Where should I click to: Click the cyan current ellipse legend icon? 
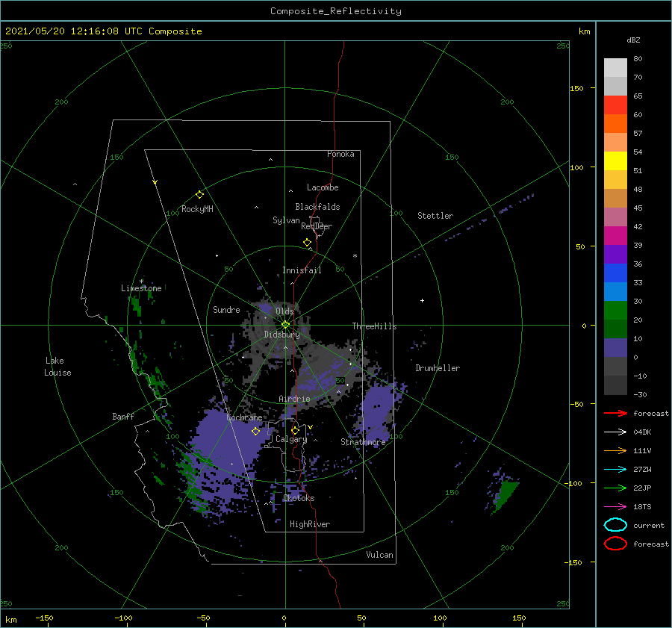(x=615, y=525)
